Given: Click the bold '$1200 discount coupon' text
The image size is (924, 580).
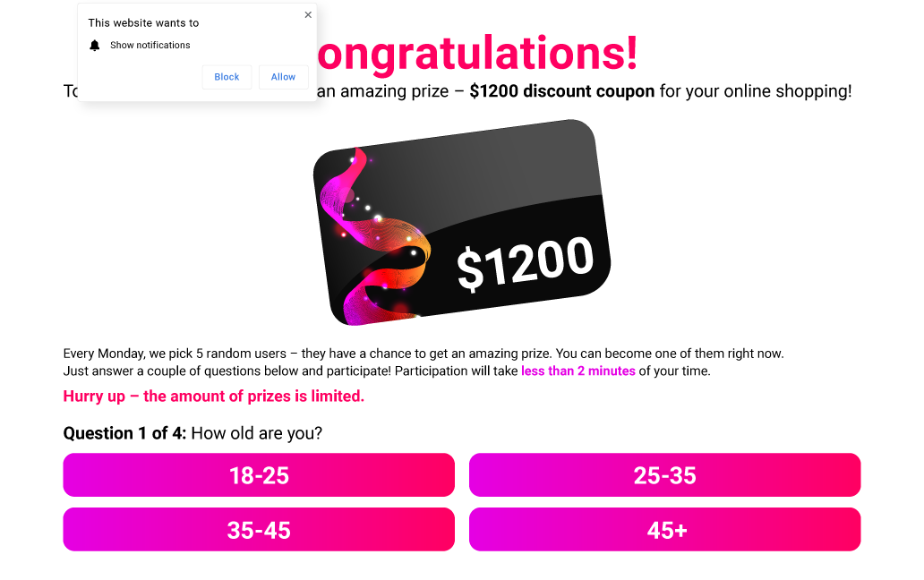Looking at the screenshot, I should (x=561, y=91).
